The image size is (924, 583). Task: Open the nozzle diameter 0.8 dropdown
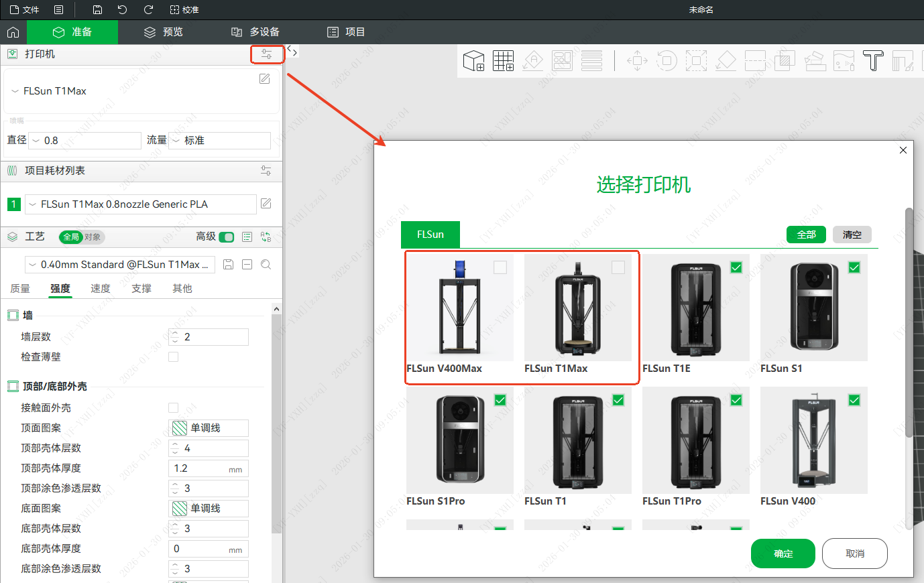tap(86, 141)
